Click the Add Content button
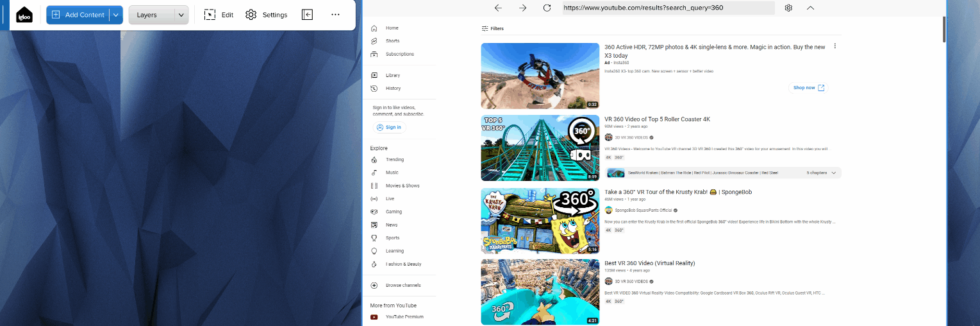 (78, 15)
